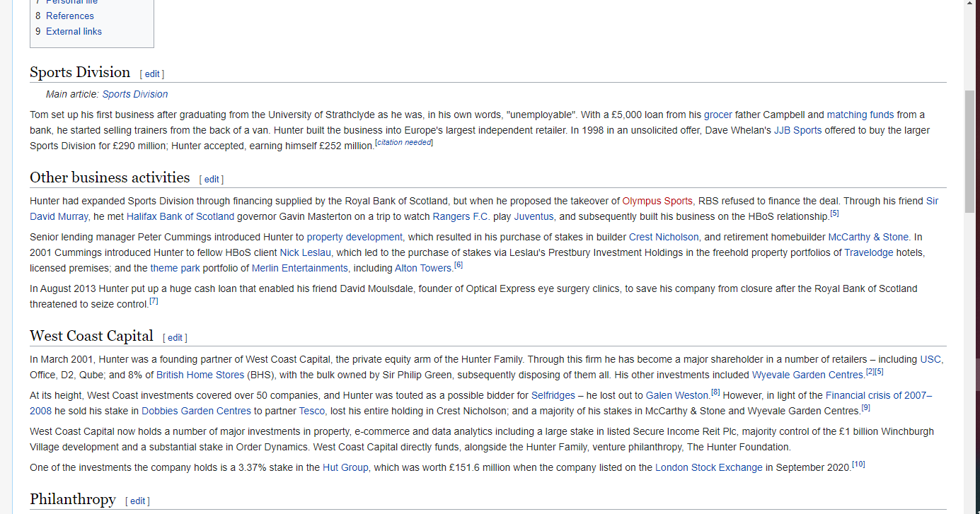This screenshot has width=980, height=514.
Task: Open the External links contents entry
Action: (x=74, y=31)
